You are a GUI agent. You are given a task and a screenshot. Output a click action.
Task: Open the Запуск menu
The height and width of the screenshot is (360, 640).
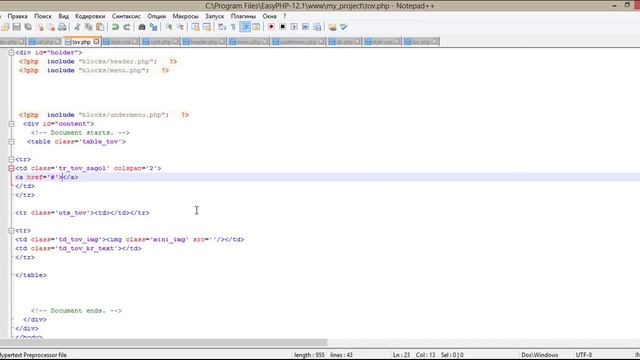tap(215, 16)
